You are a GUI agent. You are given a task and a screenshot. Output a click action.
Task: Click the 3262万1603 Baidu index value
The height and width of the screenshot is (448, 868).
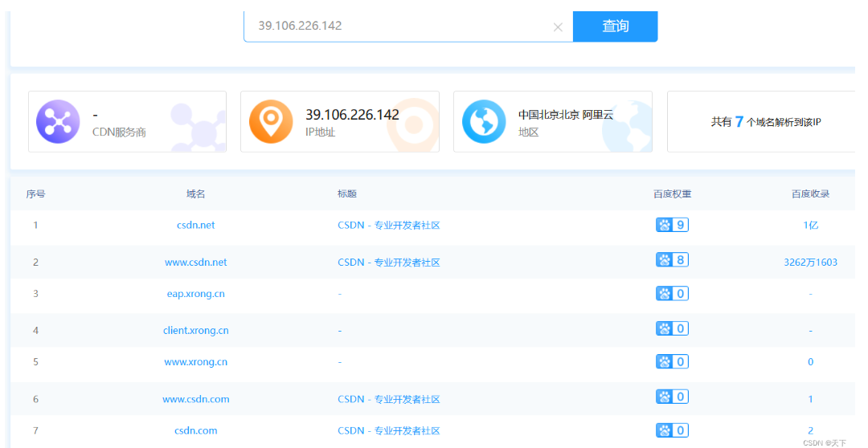click(810, 263)
